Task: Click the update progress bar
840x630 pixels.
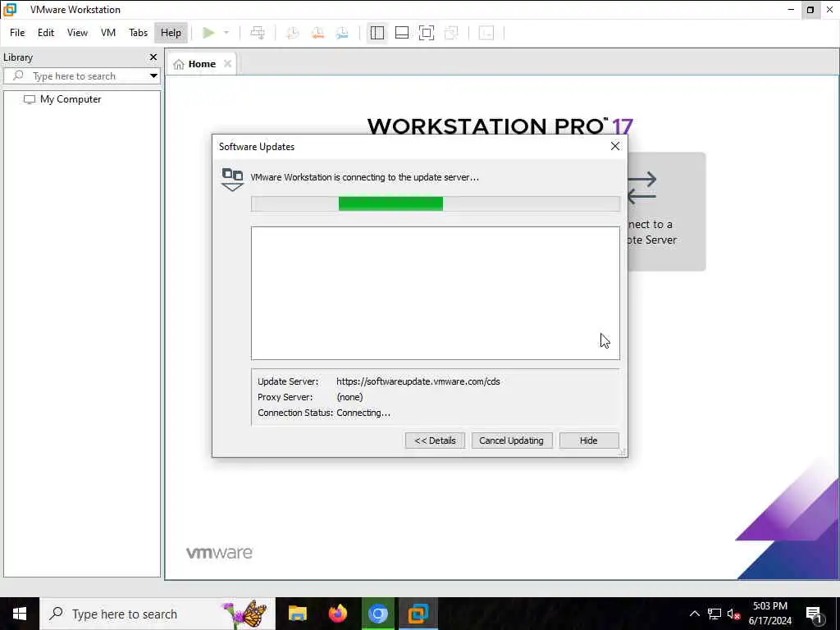Action: coord(436,203)
